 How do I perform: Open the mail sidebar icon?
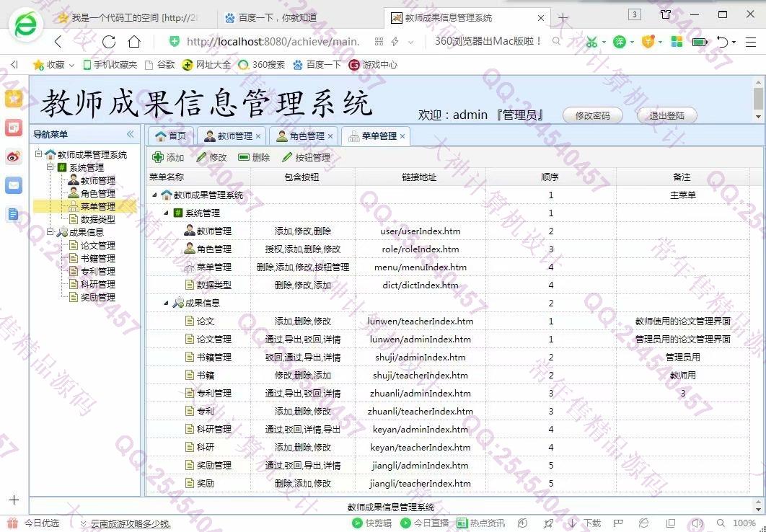(x=14, y=185)
